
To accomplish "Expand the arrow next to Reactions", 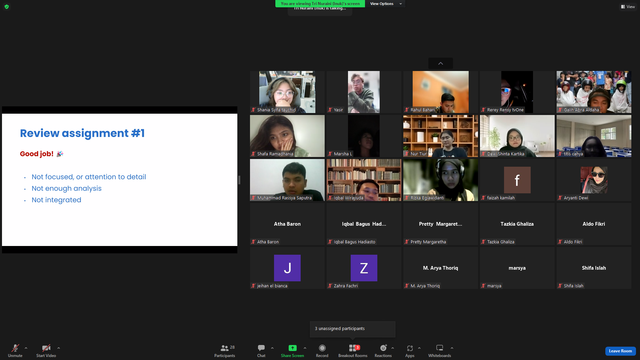I will [x=393, y=348].
